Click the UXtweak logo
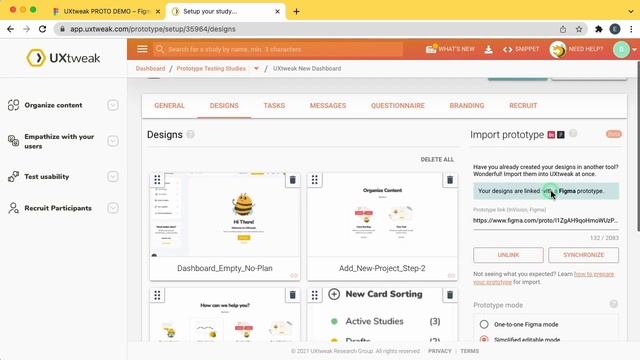Image resolution: width=640 pixels, height=360 pixels. 63,58
